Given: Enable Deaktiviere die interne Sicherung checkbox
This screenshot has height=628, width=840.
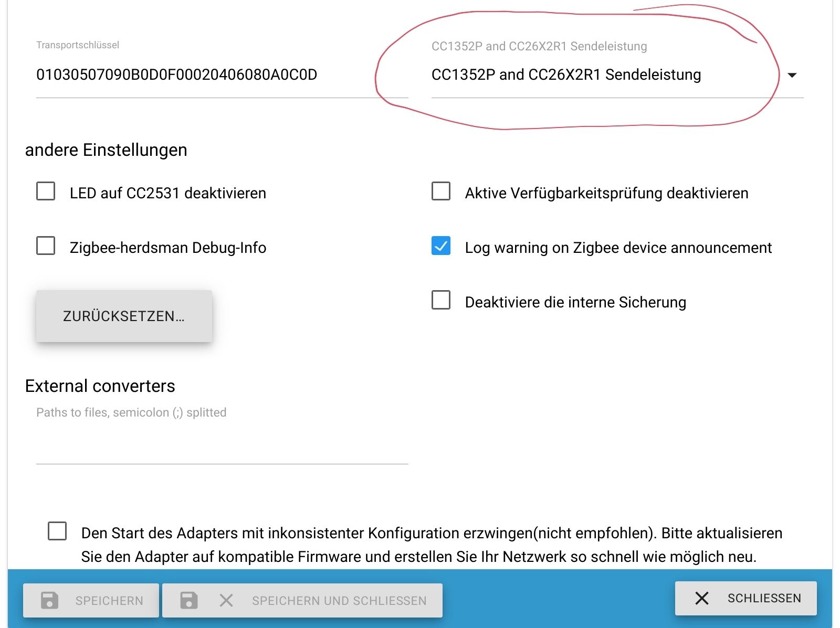Looking at the screenshot, I should coord(441,300).
